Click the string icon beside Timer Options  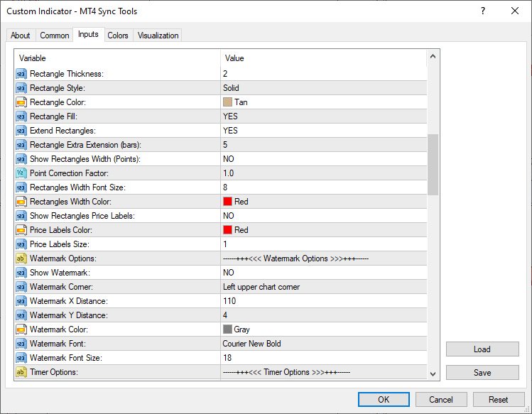tap(21, 372)
